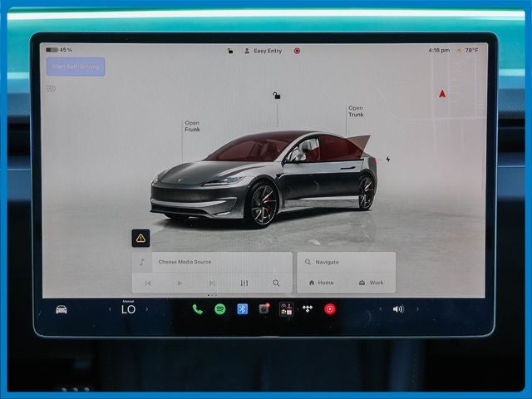This screenshot has width=532, height=399.
Task: Toggle door lock above the car
Action: (x=277, y=96)
